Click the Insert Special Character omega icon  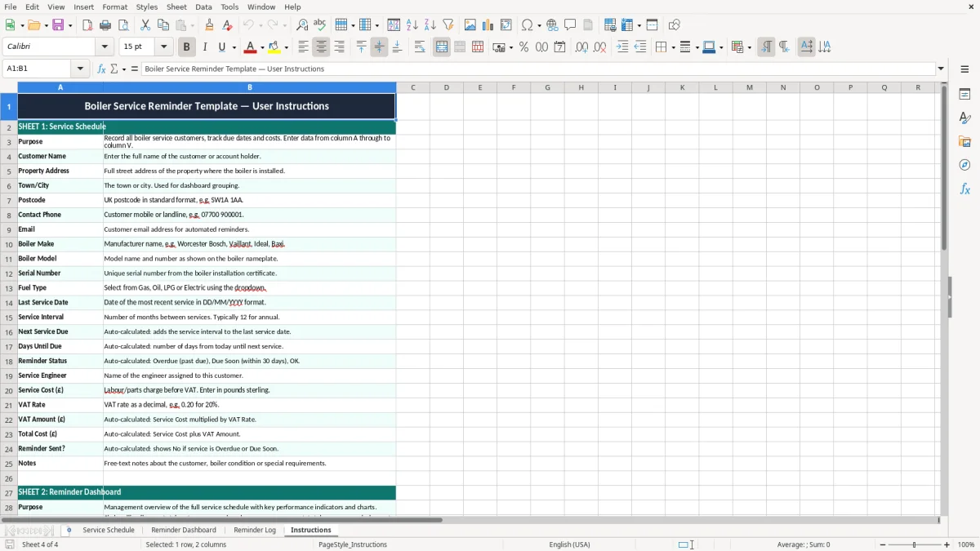point(527,25)
